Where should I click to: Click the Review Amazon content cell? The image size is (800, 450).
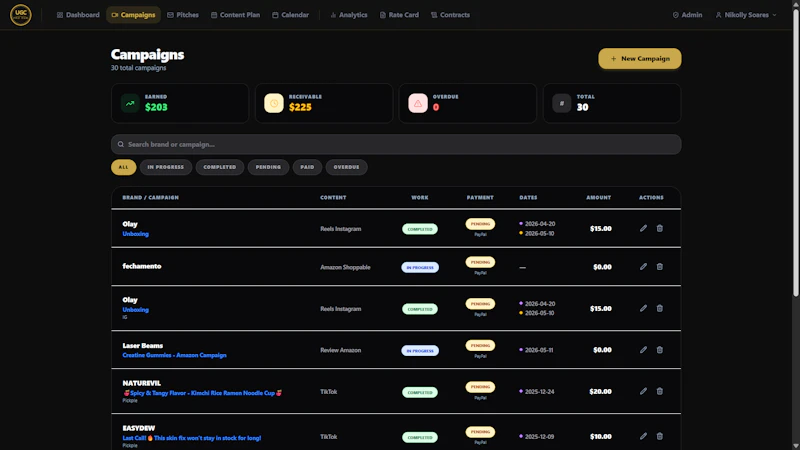click(340, 350)
